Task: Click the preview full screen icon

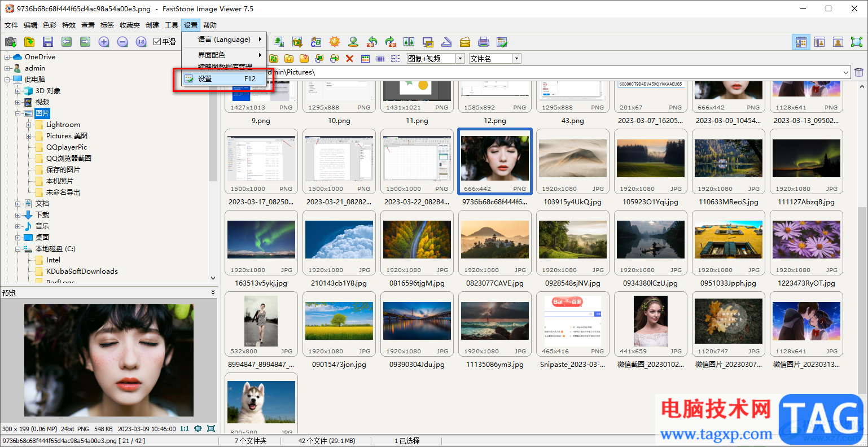Action: [211, 428]
